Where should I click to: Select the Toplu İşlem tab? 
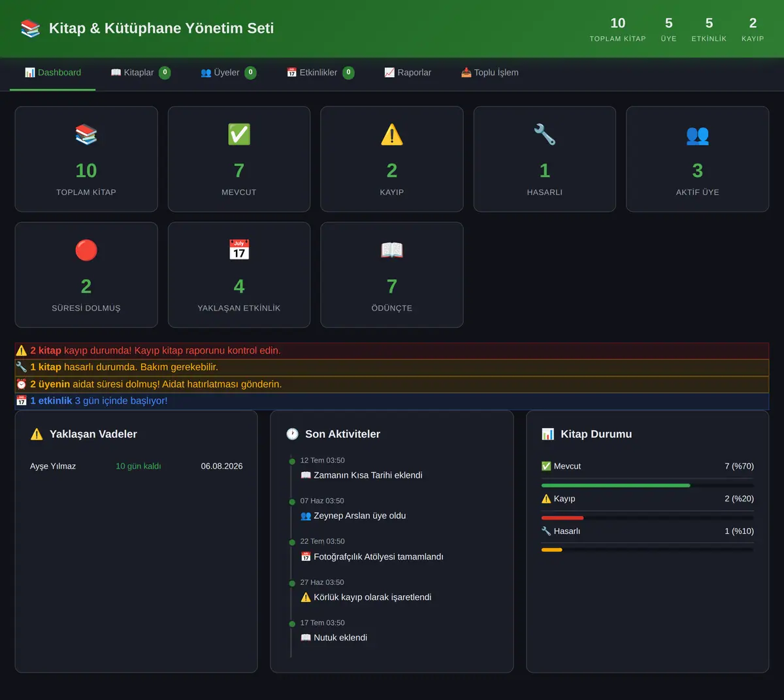[x=490, y=73]
